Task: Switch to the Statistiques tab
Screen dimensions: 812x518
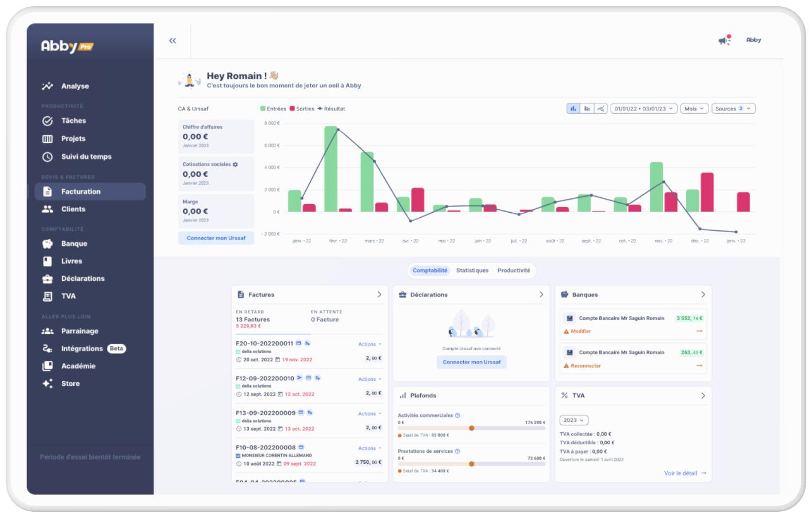Action: (x=472, y=270)
